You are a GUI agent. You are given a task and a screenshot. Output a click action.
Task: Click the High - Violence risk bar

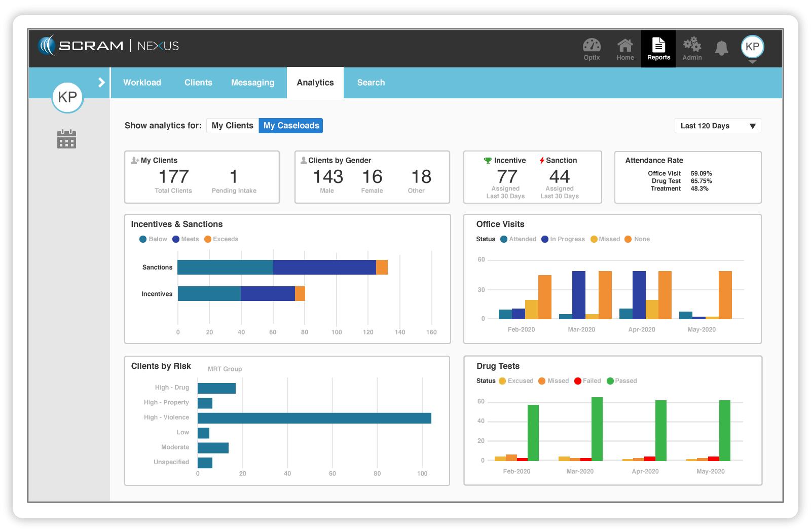(x=314, y=418)
